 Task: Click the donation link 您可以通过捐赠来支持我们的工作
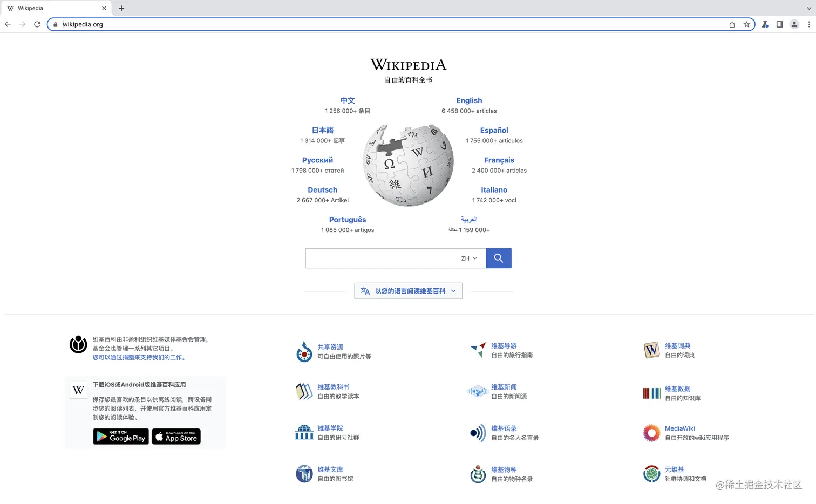click(x=139, y=357)
